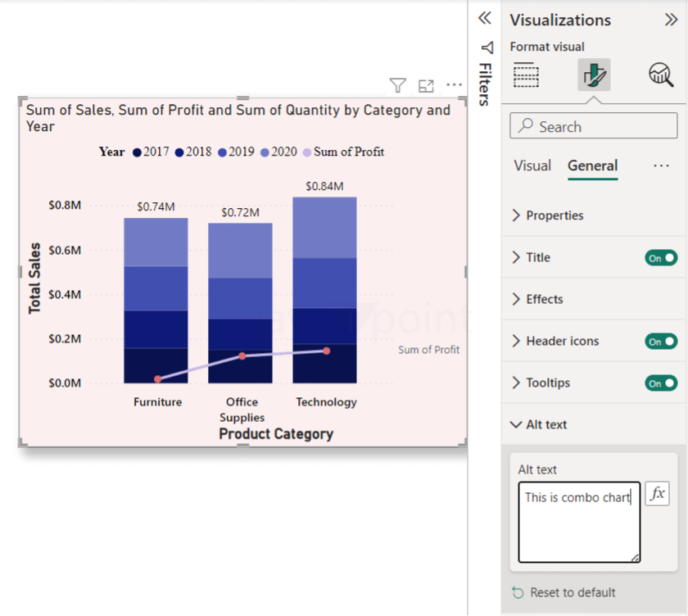
Task: Toggle the Title switch off
Action: 661,257
